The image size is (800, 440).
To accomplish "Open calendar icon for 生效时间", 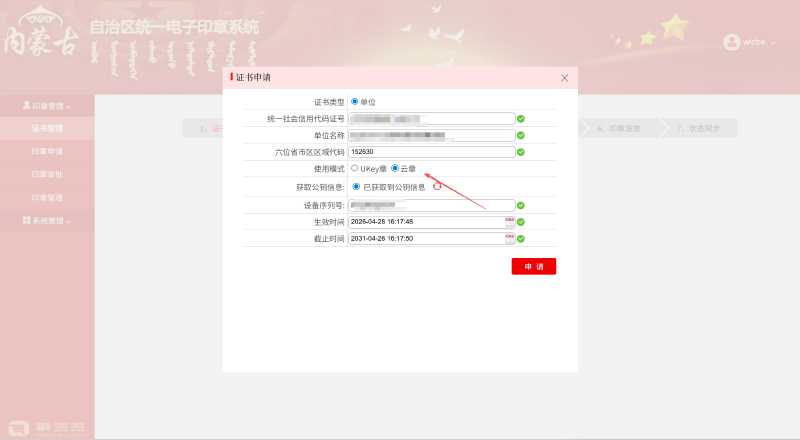I will [x=509, y=221].
